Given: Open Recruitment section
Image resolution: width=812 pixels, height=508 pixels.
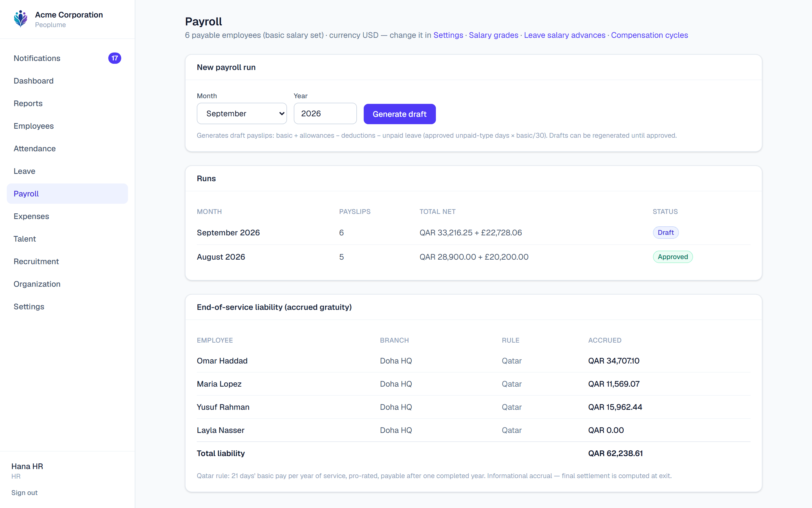Looking at the screenshot, I should click(67, 261).
